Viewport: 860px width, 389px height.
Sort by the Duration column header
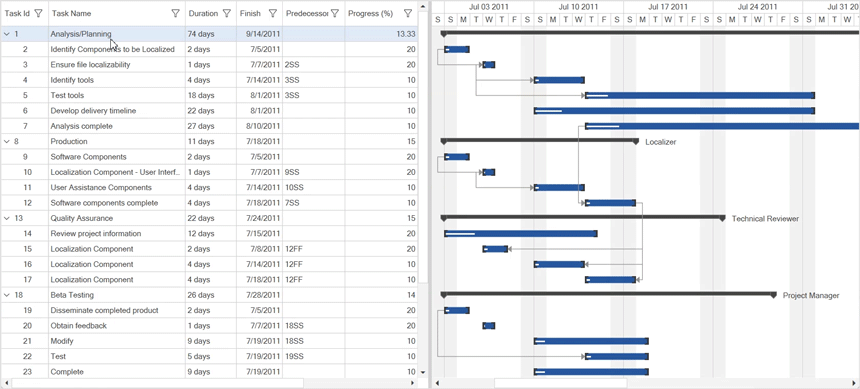(x=203, y=13)
